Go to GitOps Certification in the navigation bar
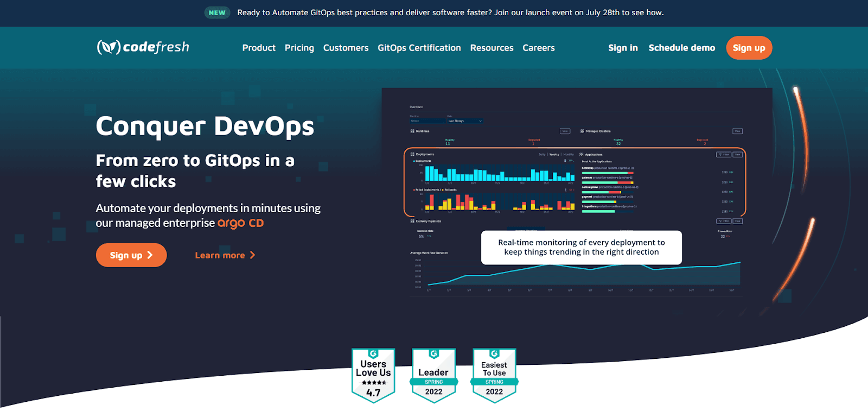 pyautogui.click(x=419, y=48)
